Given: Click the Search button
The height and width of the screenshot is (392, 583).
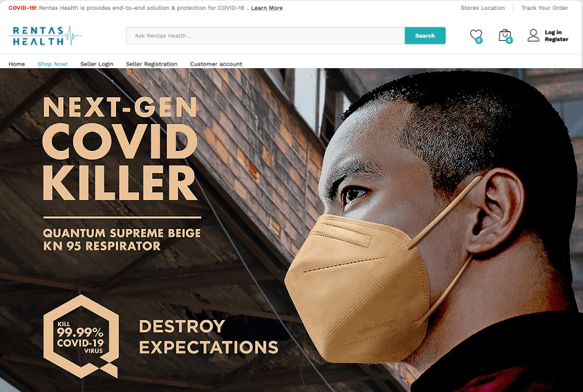Looking at the screenshot, I should click(x=425, y=36).
